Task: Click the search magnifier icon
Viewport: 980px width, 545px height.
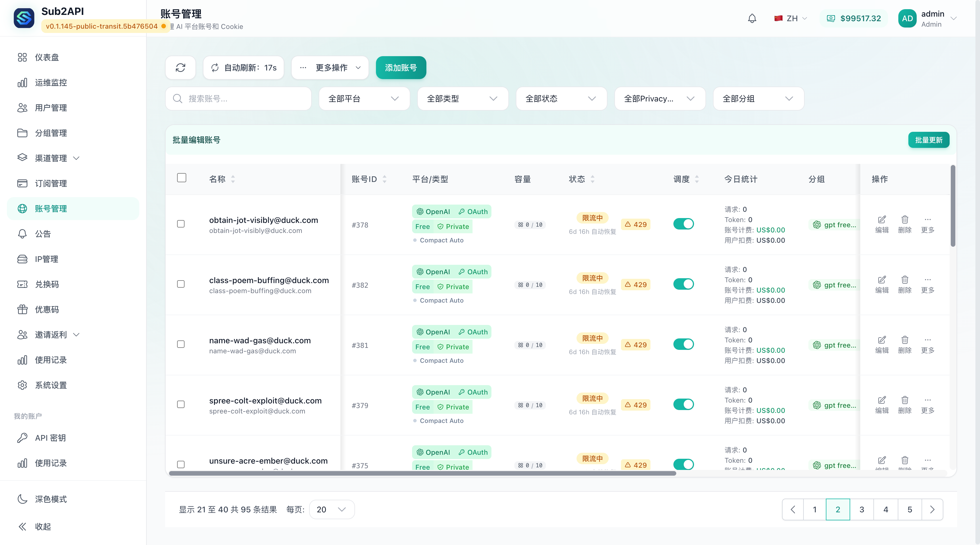Action: pos(177,99)
